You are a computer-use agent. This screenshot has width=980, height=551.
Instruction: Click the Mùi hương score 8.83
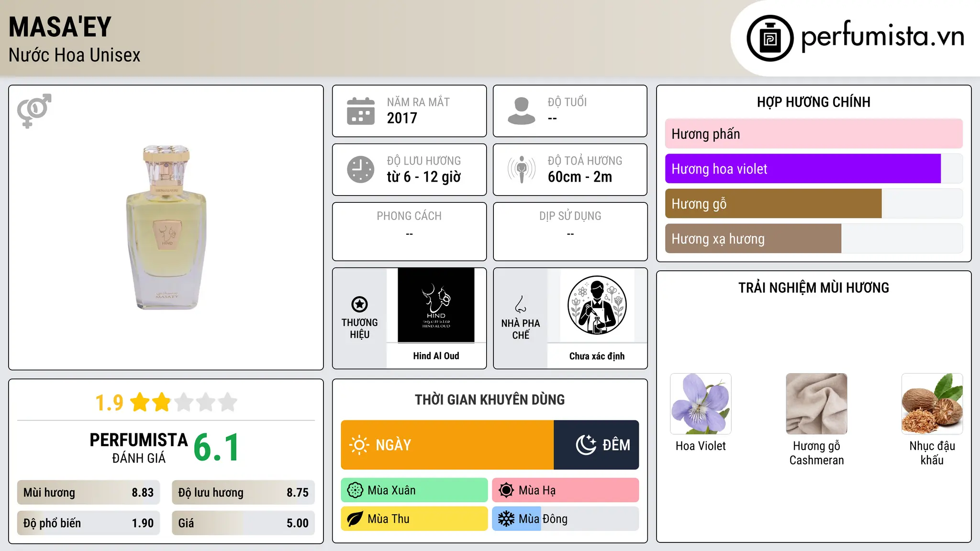pos(143,493)
